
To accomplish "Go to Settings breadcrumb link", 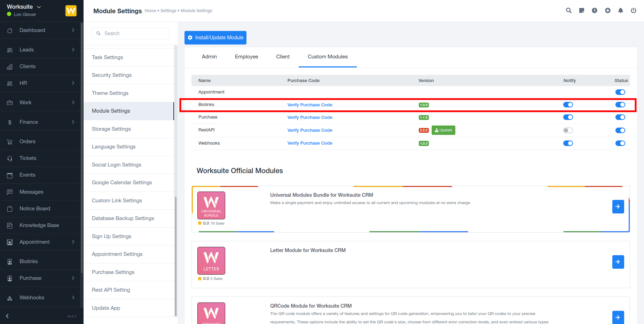I will (168, 11).
